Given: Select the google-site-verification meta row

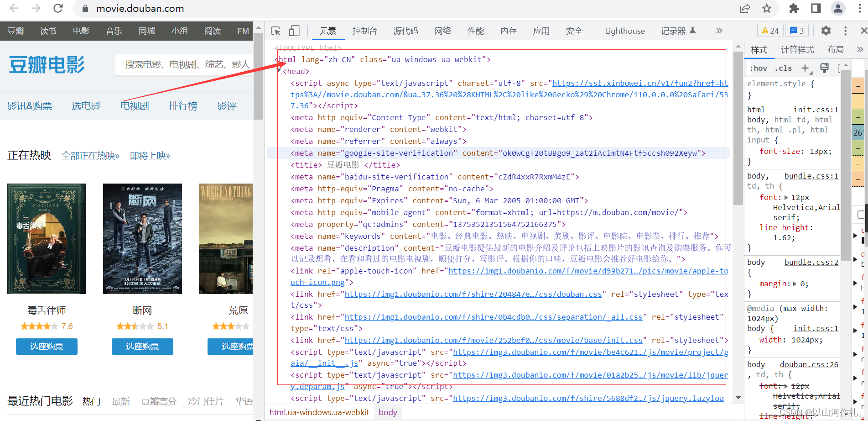Looking at the screenshot, I should [x=498, y=153].
